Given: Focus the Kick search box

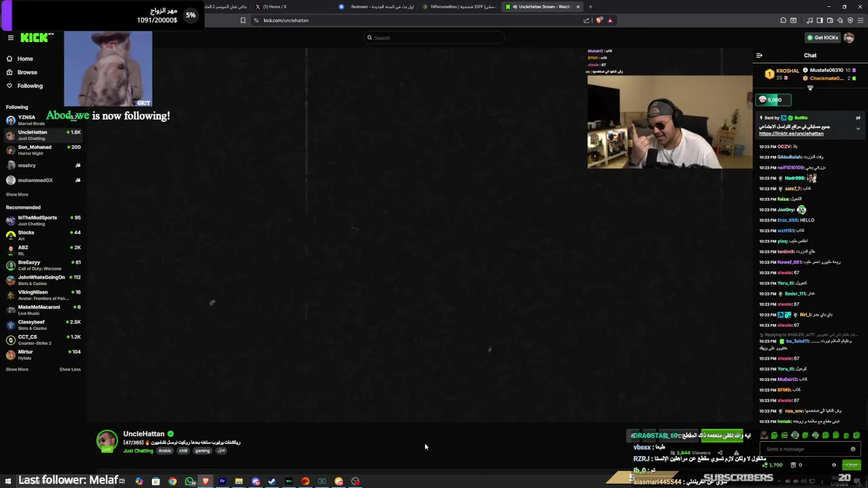Looking at the screenshot, I should pos(434,38).
